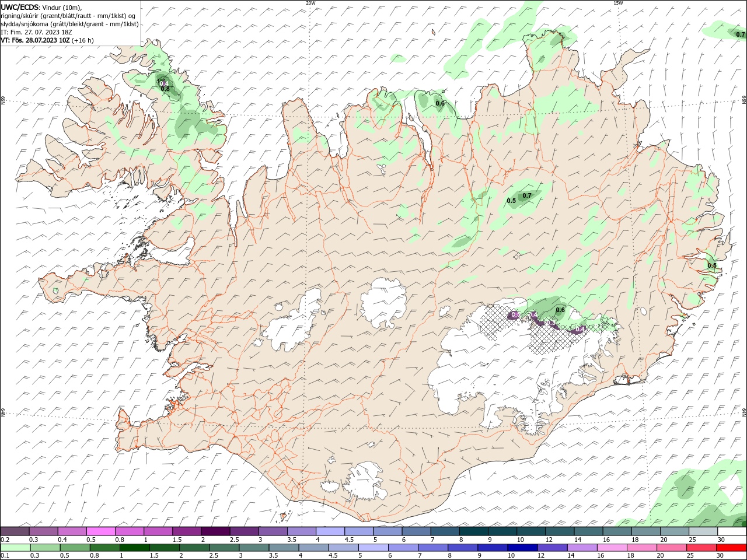Click the '(+16 h)' forecast offset text
The width and height of the screenshot is (747, 560).
click(83, 40)
